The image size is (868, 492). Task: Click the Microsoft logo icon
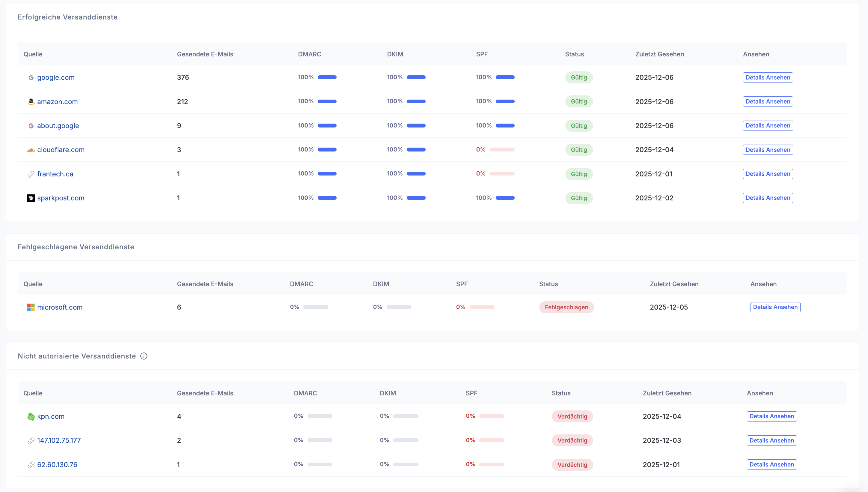click(31, 307)
